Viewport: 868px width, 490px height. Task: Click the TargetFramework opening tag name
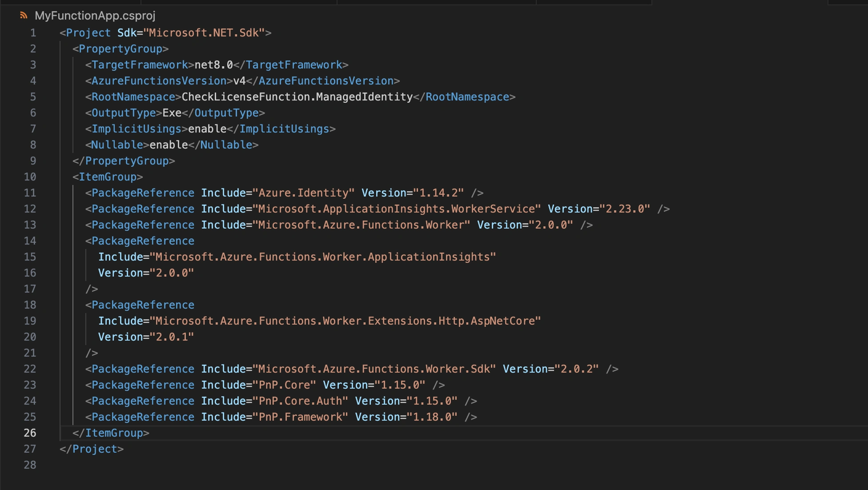click(x=140, y=65)
